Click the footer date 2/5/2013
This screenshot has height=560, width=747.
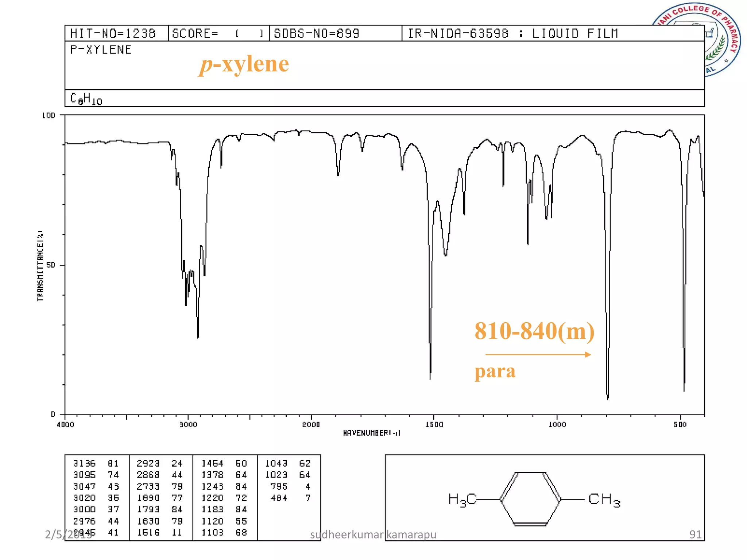click(x=68, y=534)
